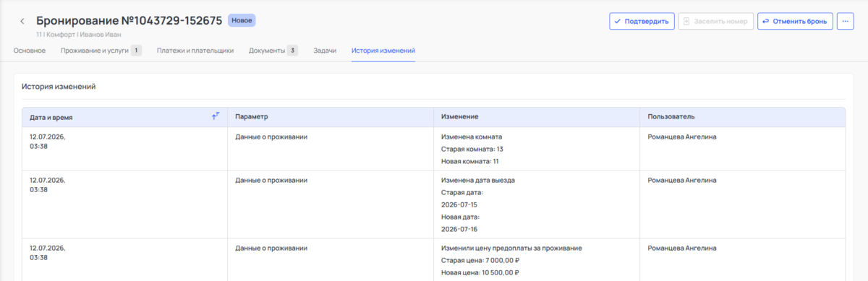Open the three-dots more actions menu
Viewport: 868px width, 281px height.
846,21
